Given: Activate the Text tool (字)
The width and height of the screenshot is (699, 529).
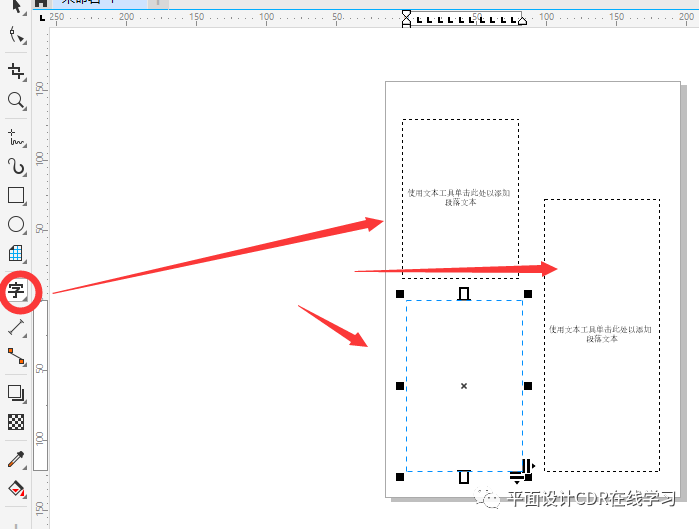Looking at the screenshot, I should [16, 291].
